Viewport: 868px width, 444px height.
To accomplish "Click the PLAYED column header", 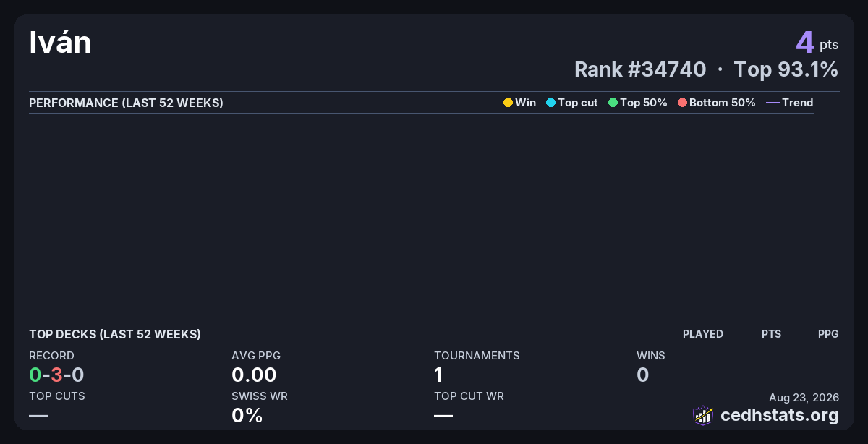I will 703,334.
